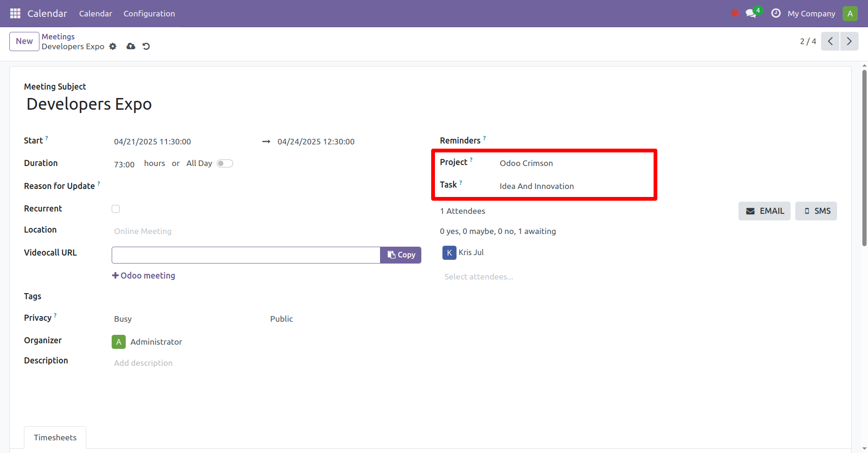Switch to the Timesheets tab
The width and height of the screenshot is (868, 453).
coord(55,437)
